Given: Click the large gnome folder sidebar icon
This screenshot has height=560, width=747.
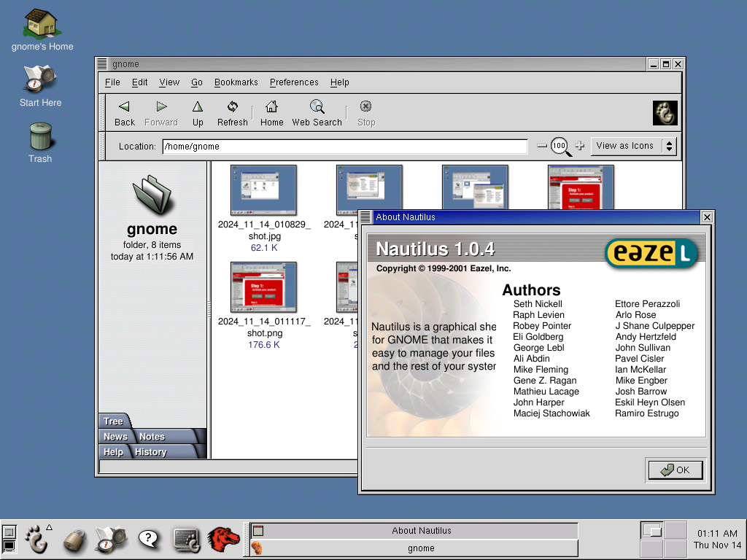Looking at the screenshot, I should point(152,194).
